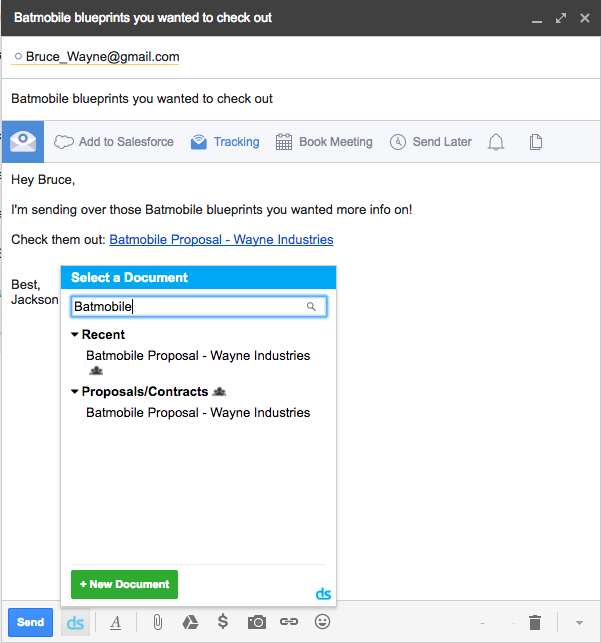Open Book Meeting calendar
601x643 pixels.
[x=324, y=142]
